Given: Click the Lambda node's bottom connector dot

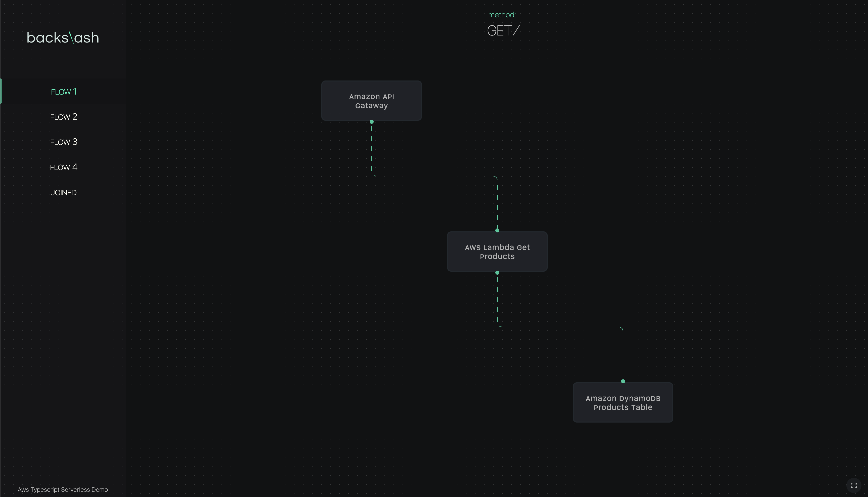Looking at the screenshot, I should coord(497,273).
